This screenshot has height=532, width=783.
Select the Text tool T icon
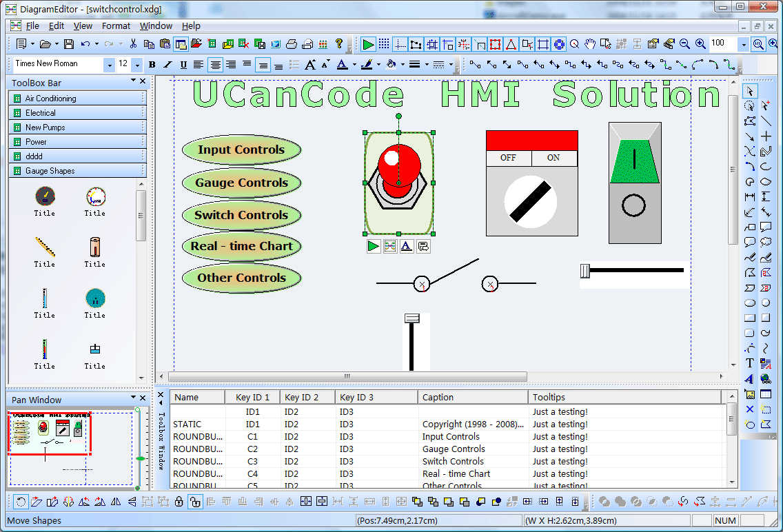749,363
